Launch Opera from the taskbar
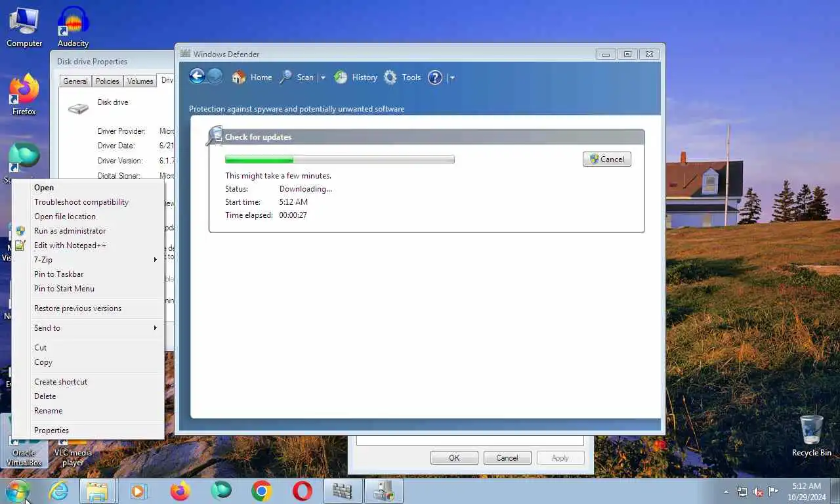 pyautogui.click(x=303, y=491)
